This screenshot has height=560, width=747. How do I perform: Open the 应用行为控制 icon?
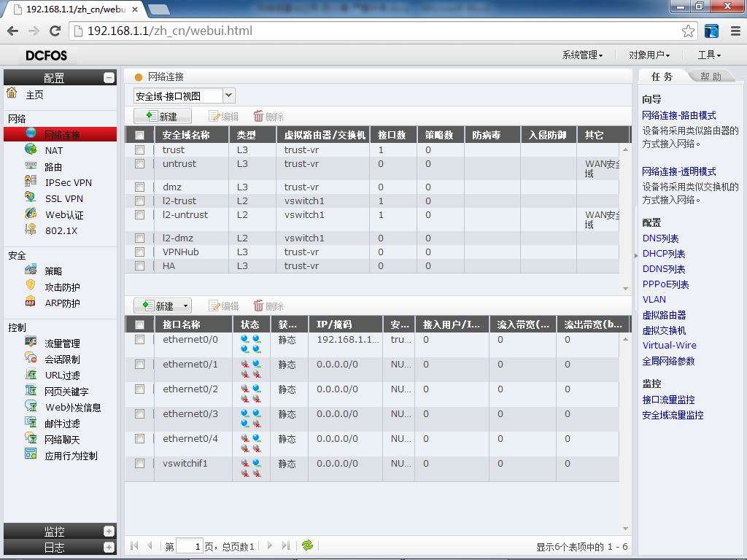point(31,454)
